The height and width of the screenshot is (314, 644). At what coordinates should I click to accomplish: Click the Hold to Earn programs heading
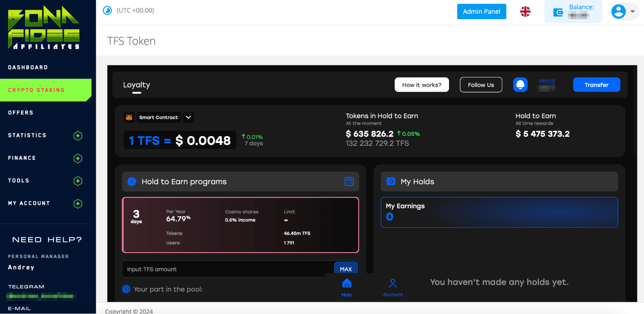(x=184, y=182)
